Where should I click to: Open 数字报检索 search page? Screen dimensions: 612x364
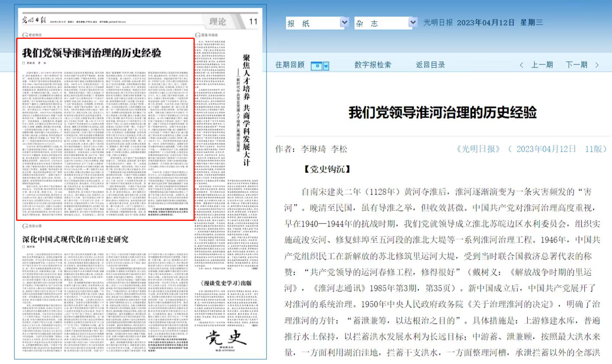(373, 65)
